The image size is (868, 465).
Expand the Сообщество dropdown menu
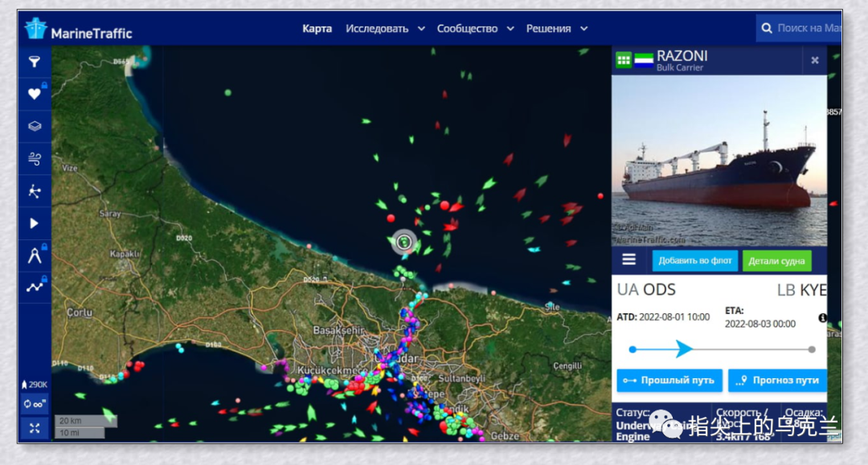[476, 29]
